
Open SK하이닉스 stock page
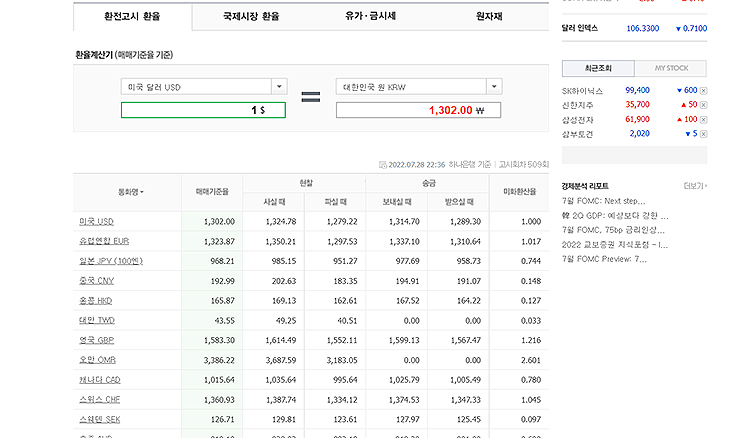click(582, 91)
